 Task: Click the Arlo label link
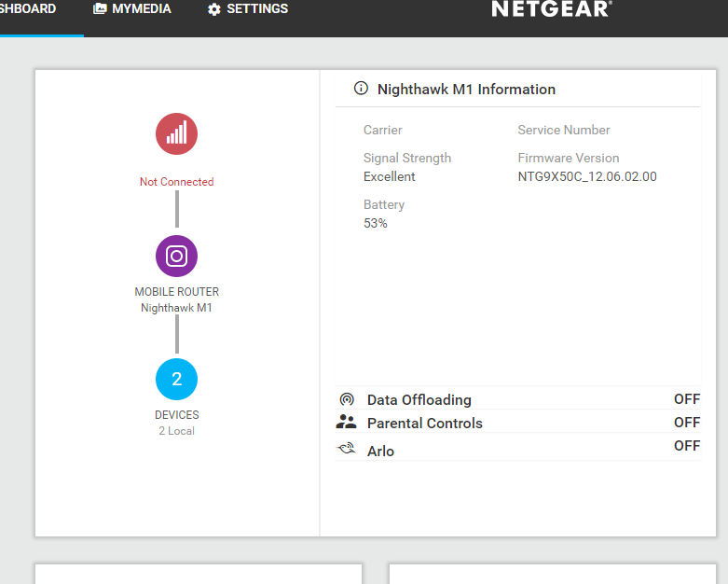pyautogui.click(x=380, y=452)
